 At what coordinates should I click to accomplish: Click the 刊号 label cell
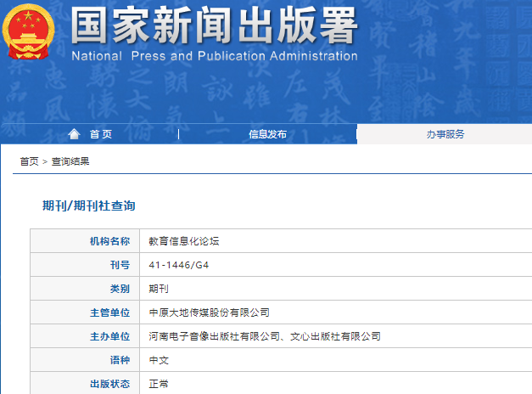[x=85, y=265]
